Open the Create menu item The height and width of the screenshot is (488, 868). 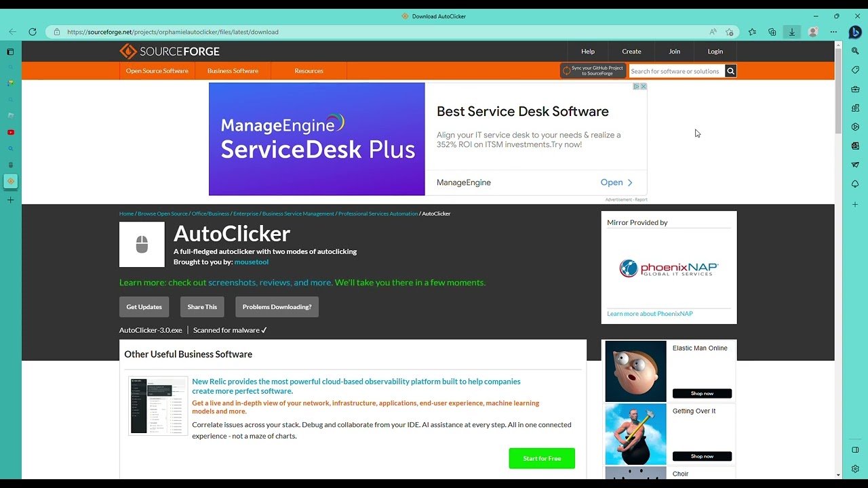tap(631, 52)
